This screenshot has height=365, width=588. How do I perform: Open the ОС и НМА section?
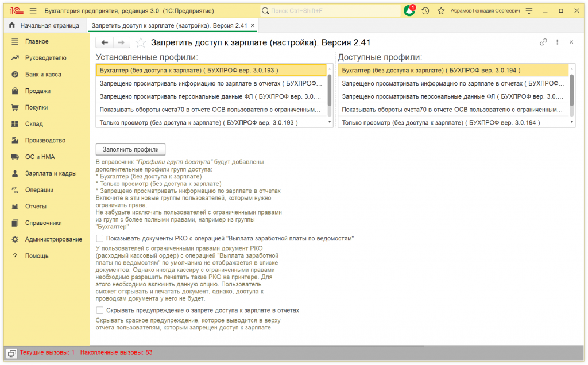40,157
